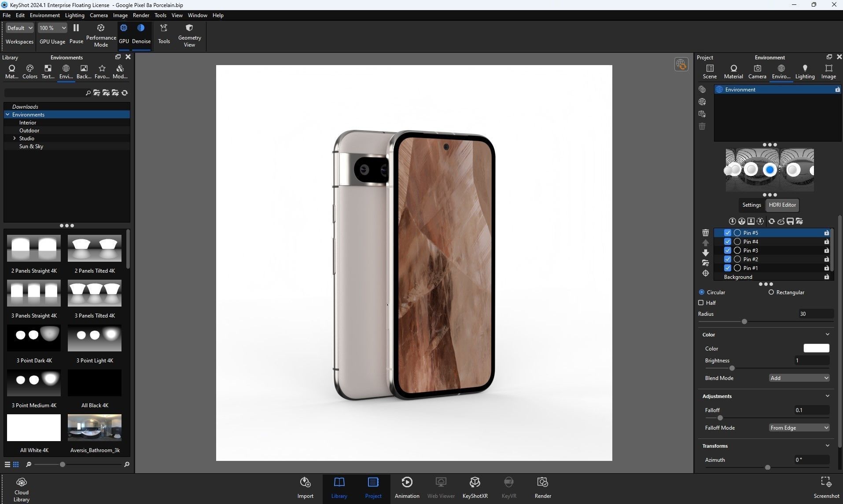Screen dimensions: 843x504
Task: Select the Outdoor environments folder
Action: 29,130
